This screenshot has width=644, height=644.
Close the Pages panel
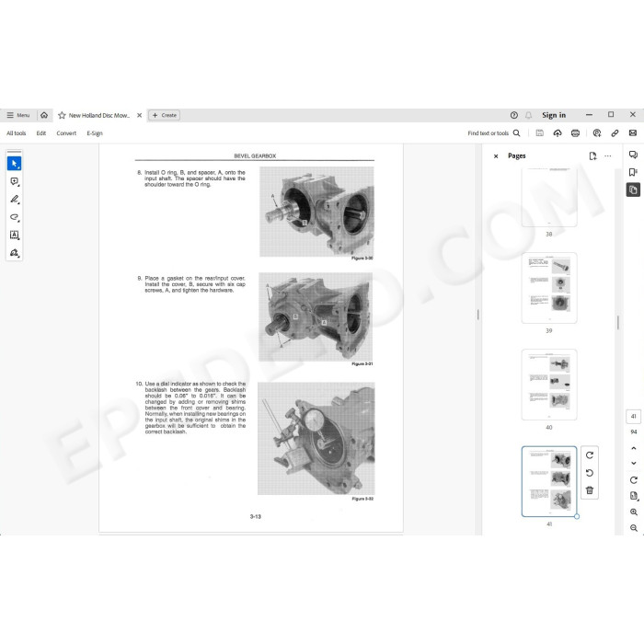tap(496, 156)
